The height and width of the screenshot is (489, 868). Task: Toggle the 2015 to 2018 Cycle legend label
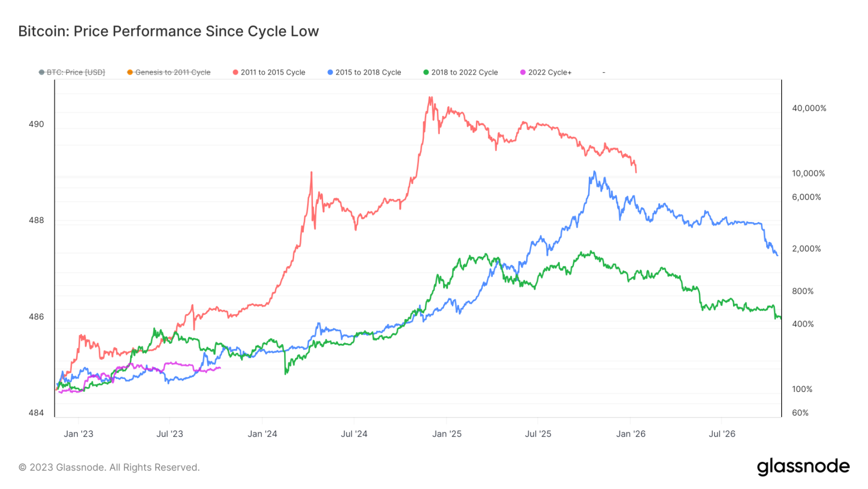tap(368, 72)
